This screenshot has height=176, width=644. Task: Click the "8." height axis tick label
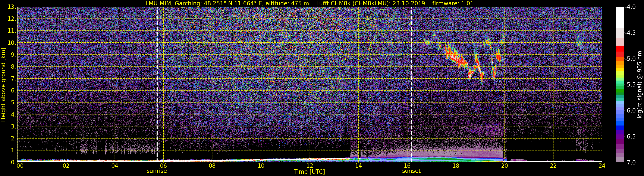[13, 67]
